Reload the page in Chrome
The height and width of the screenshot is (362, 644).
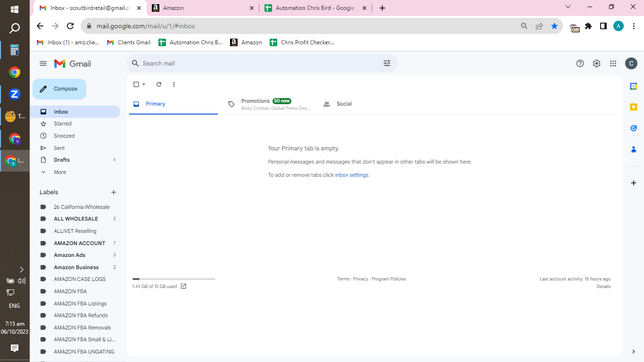click(x=70, y=26)
